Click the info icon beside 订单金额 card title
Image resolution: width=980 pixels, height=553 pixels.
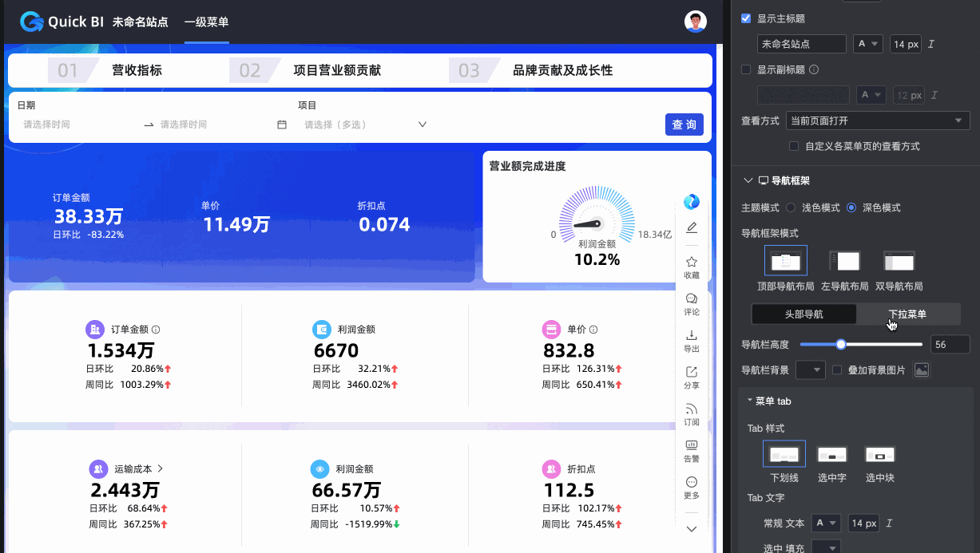[x=156, y=329]
